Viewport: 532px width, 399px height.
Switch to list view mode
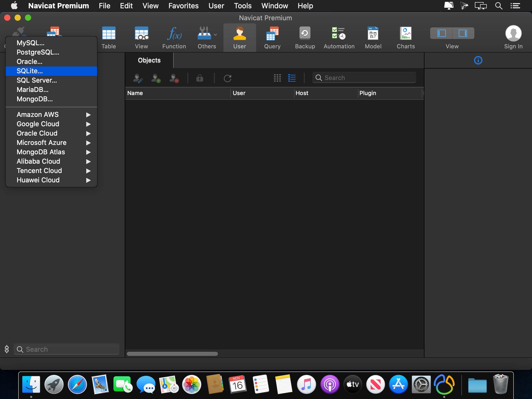click(292, 78)
